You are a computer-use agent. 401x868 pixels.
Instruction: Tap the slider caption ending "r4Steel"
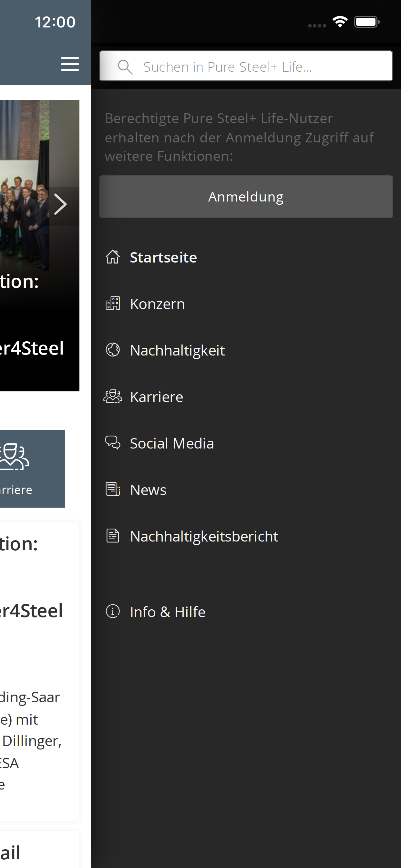tap(32, 348)
